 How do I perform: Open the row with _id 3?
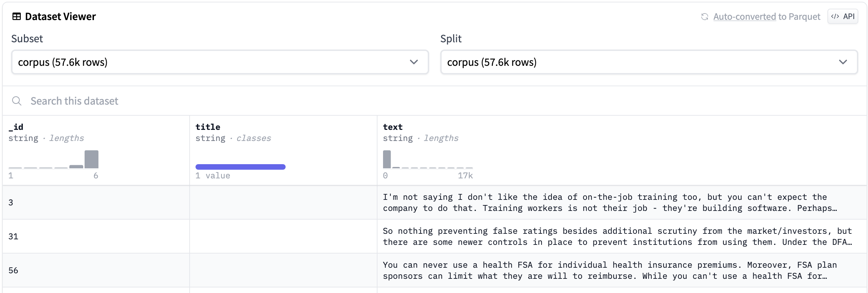11,203
